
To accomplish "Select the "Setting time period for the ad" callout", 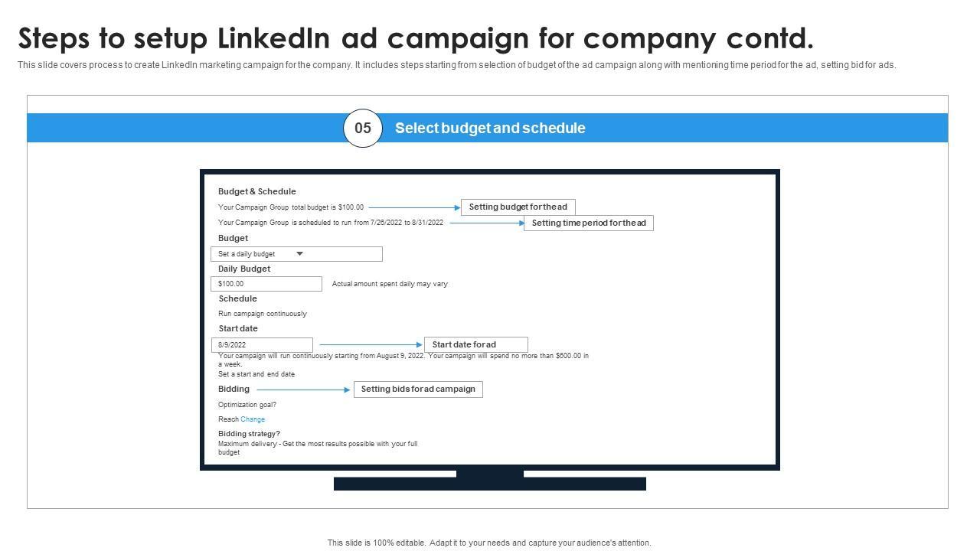I will point(588,223).
